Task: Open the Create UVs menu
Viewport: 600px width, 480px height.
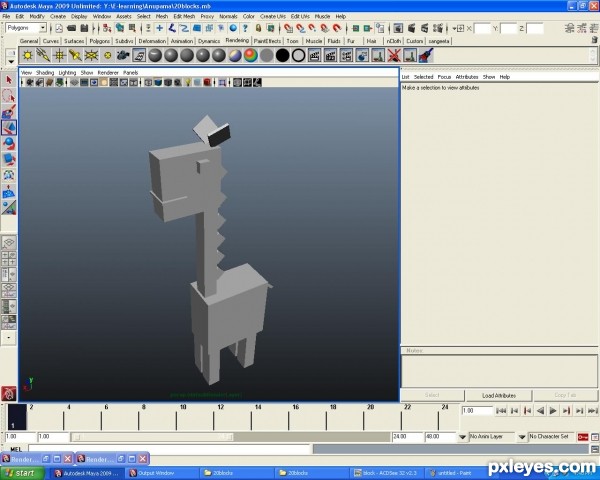Action: point(272,16)
